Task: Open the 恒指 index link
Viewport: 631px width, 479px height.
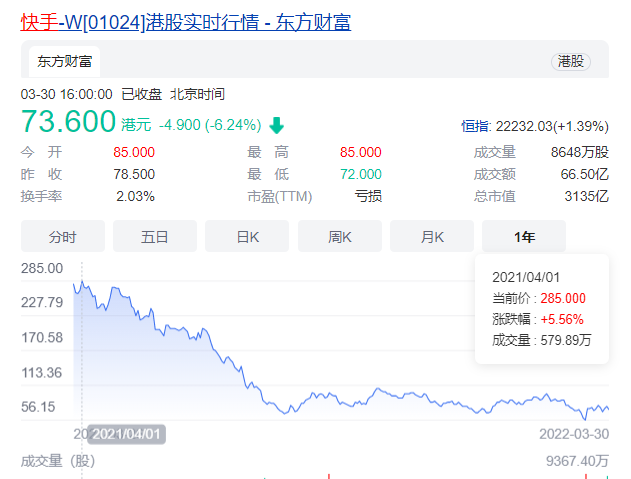Action: pos(476,126)
